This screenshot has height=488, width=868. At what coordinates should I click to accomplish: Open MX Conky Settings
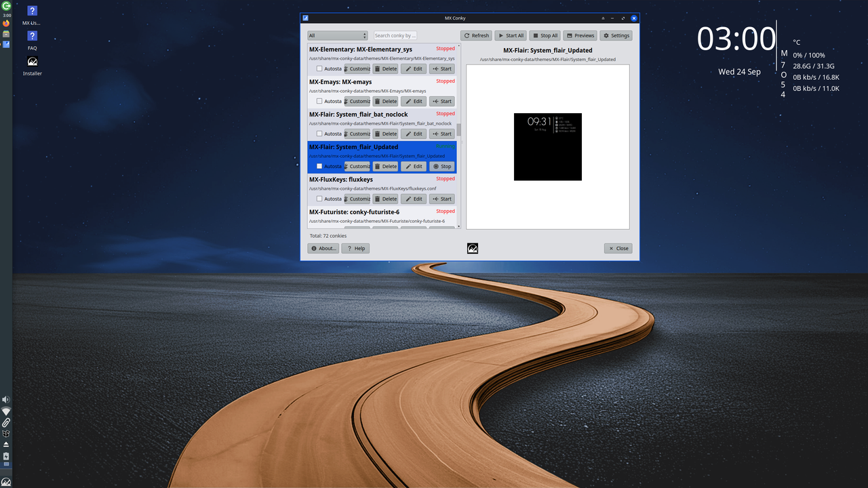(x=616, y=35)
